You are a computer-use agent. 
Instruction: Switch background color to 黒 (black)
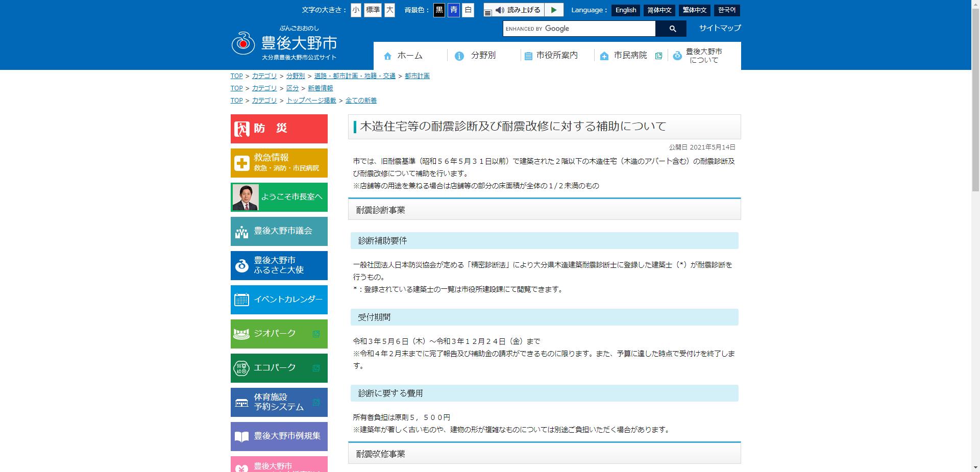pyautogui.click(x=439, y=10)
